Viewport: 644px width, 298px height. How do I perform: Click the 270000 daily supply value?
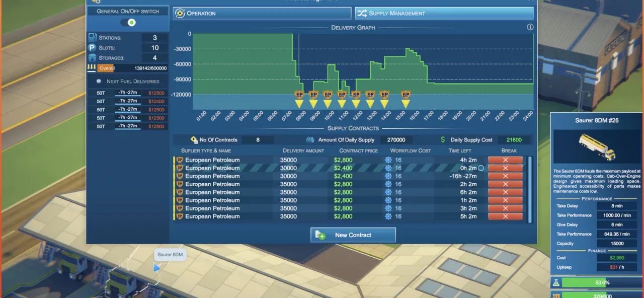click(x=395, y=140)
